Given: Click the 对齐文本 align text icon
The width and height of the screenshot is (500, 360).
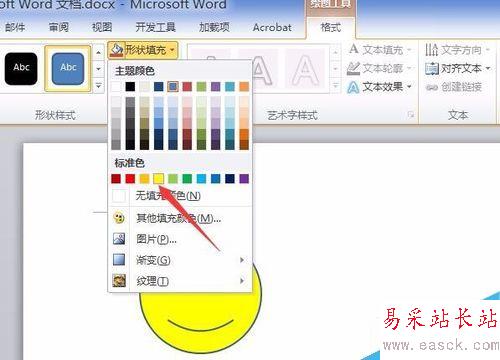Looking at the screenshot, I should (432, 68).
